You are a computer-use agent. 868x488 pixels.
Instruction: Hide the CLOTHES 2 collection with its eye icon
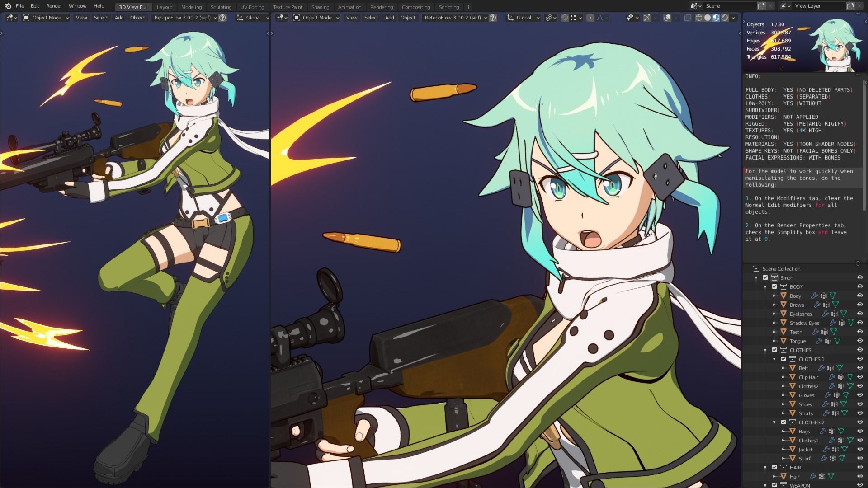point(860,422)
